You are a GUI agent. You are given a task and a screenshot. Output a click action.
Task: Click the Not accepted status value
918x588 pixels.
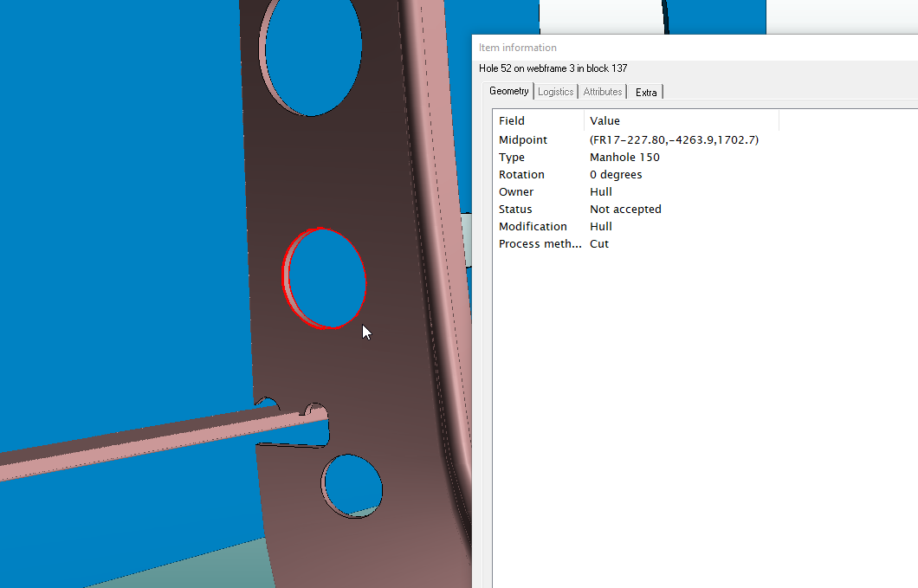tap(625, 210)
